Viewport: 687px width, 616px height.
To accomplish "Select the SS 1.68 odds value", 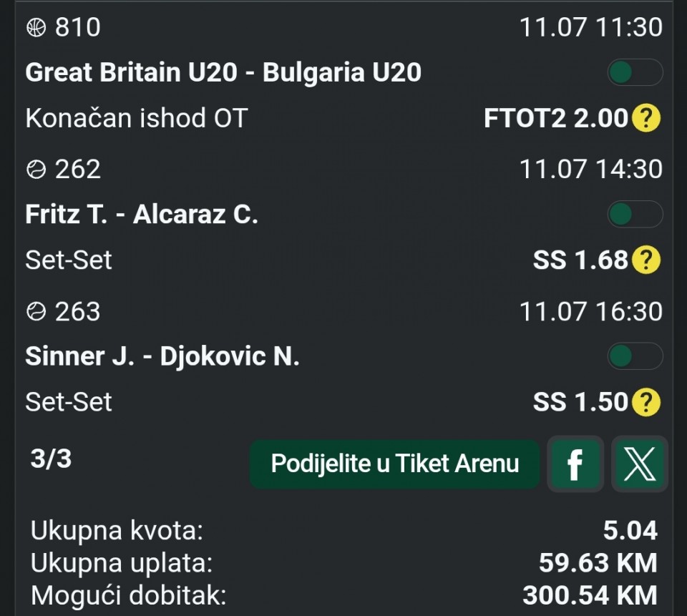I will 580,260.
